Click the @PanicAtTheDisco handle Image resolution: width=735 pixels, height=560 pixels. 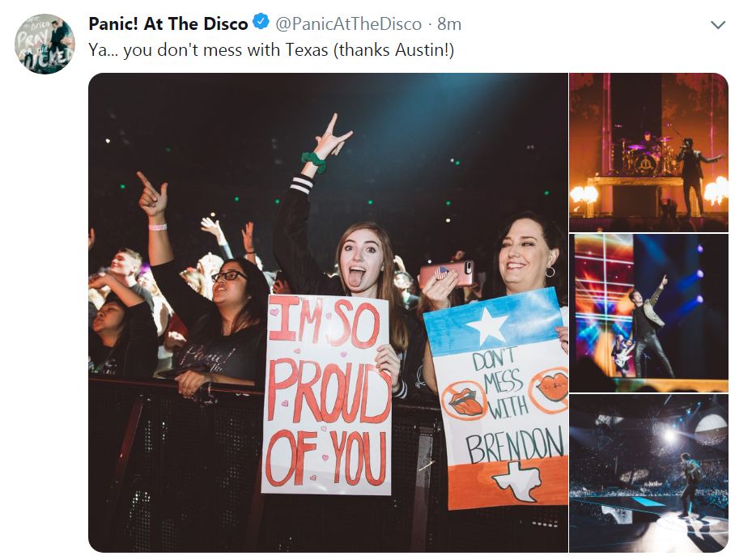(x=348, y=24)
